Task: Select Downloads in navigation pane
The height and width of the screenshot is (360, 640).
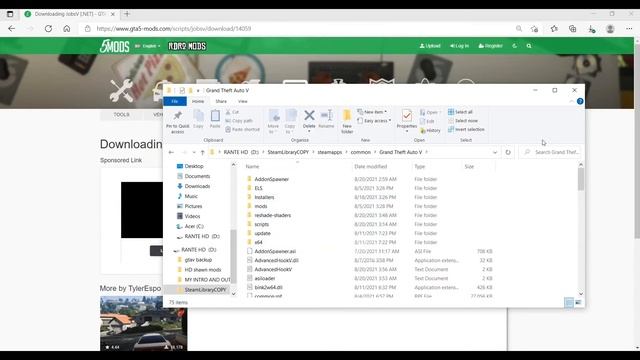Action: coord(197,186)
